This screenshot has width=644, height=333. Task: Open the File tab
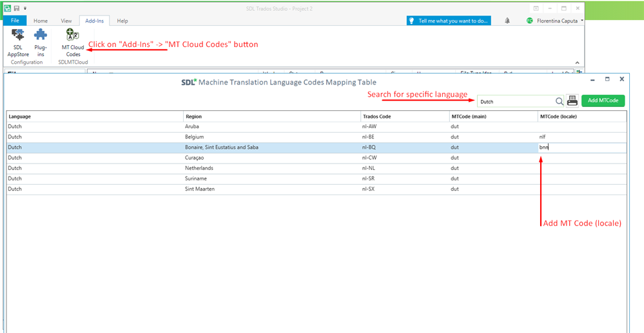pos(15,21)
